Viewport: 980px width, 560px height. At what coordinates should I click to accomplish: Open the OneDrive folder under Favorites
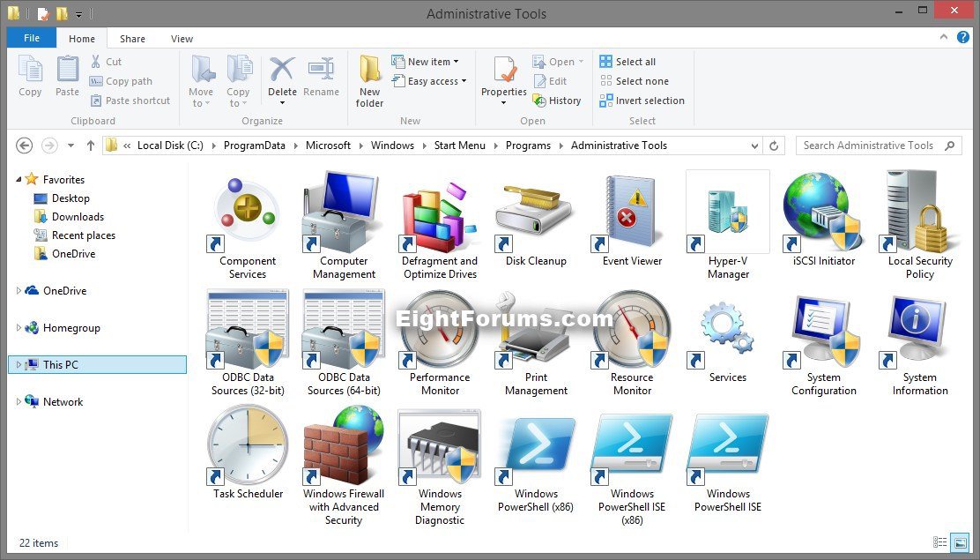click(64, 253)
